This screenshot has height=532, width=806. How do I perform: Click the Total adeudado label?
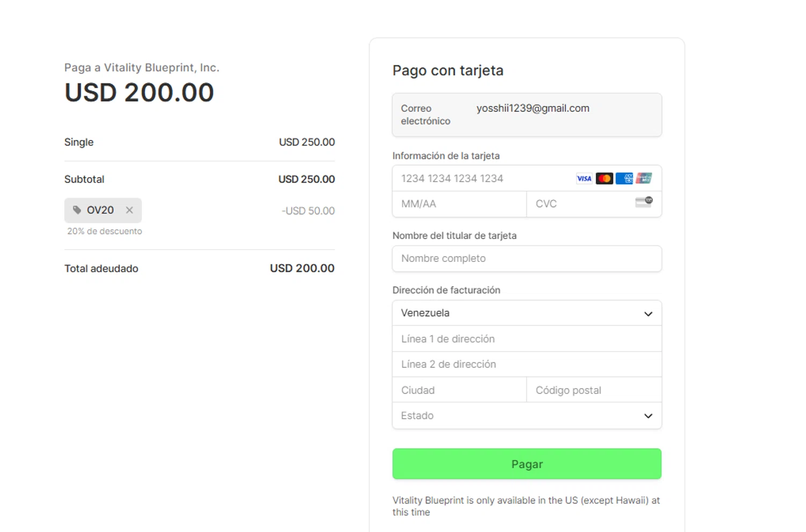(101, 268)
